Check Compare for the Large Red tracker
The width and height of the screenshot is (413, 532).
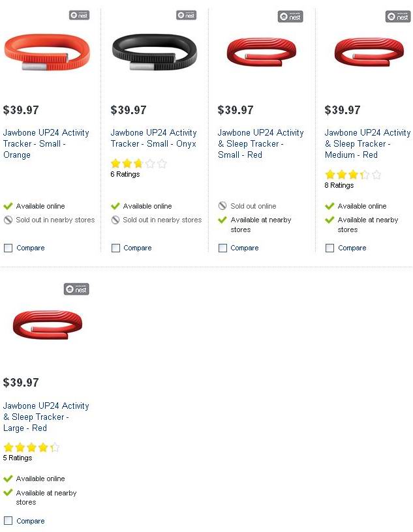[x=8, y=521]
